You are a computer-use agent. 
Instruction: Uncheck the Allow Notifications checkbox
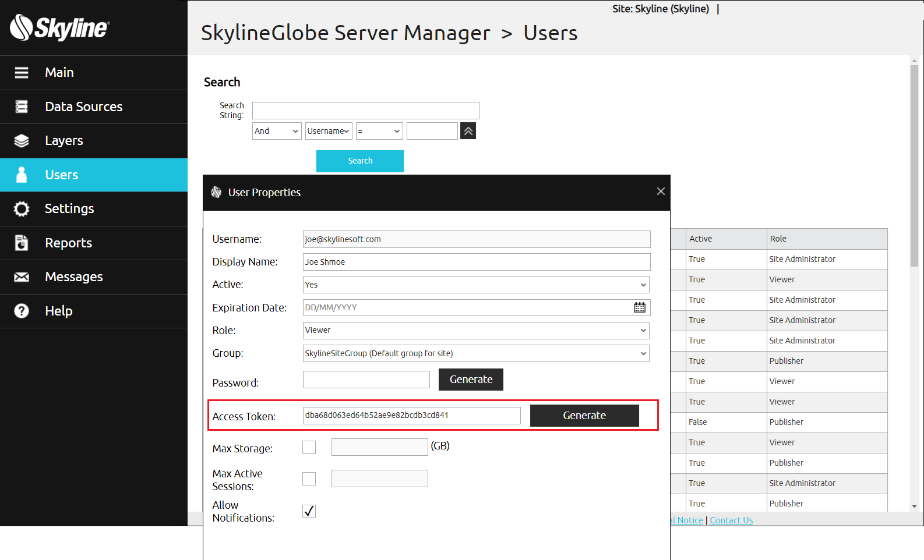click(x=309, y=511)
